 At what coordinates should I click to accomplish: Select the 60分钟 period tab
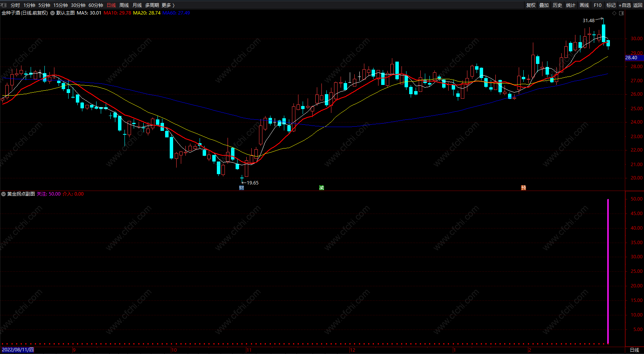(x=96, y=5)
